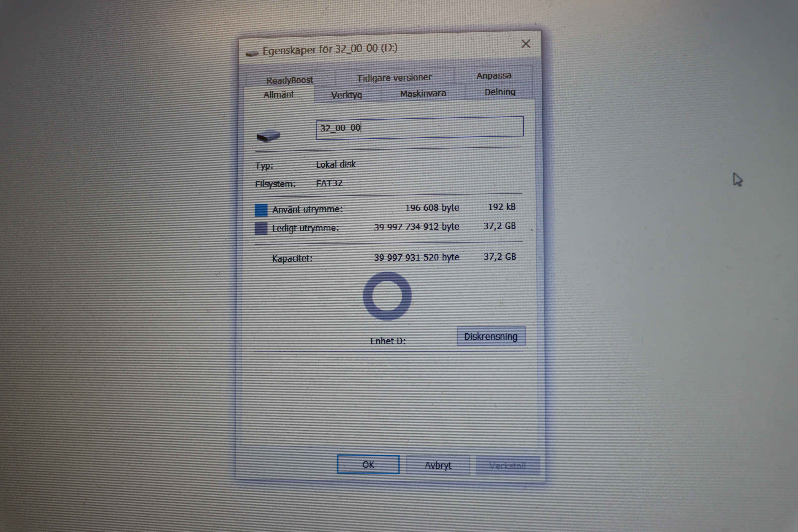Select the Allmänt tab

click(x=279, y=95)
